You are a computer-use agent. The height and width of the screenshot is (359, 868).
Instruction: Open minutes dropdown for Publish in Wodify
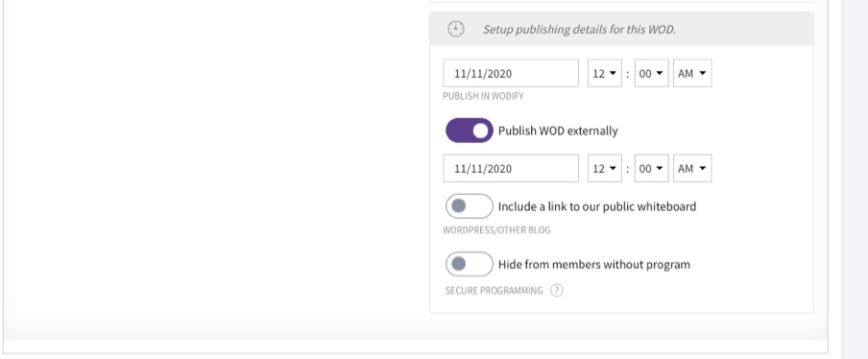(652, 73)
